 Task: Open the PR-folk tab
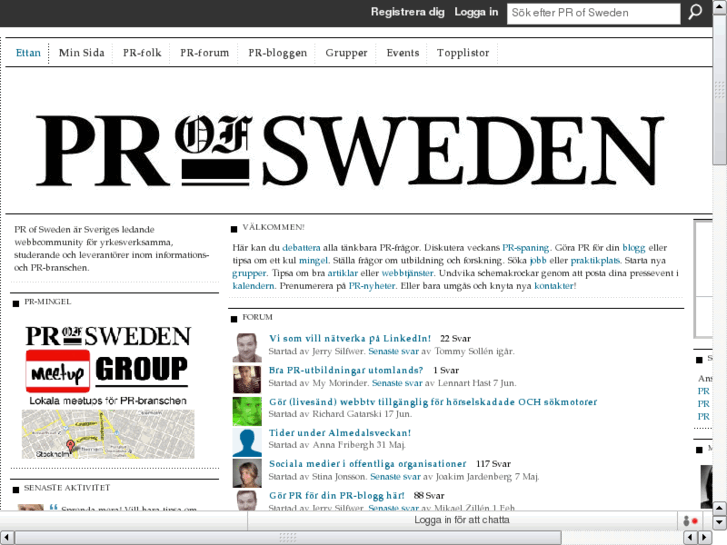click(x=142, y=53)
